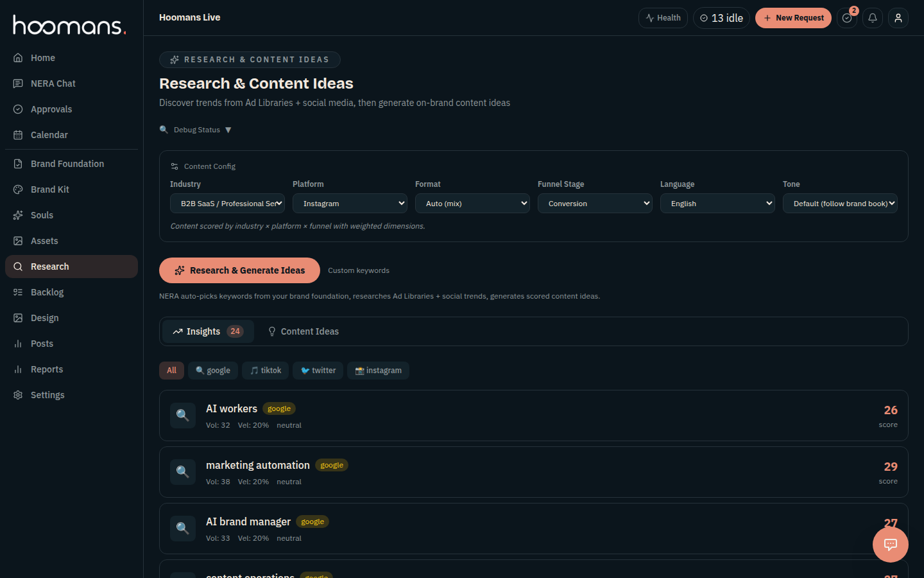Image resolution: width=924 pixels, height=578 pixels.
Task: Click the Hoomans Live title
Action: (x=190, y=17)
